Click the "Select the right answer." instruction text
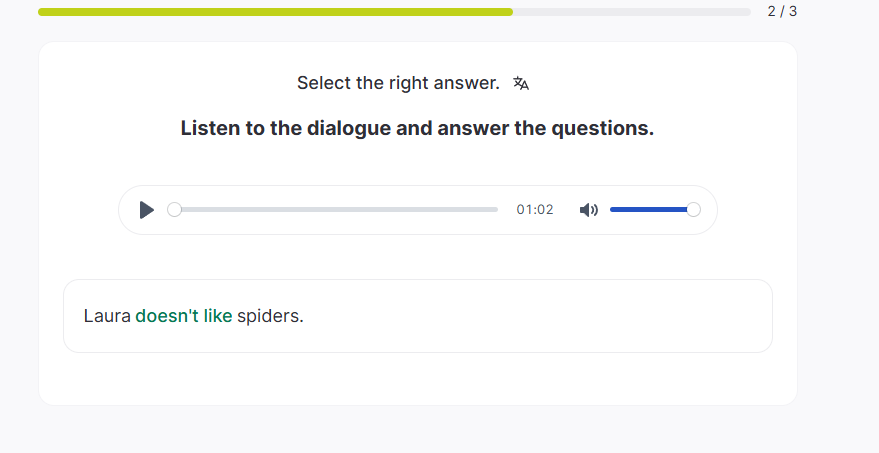 click(x=398, y=83)
